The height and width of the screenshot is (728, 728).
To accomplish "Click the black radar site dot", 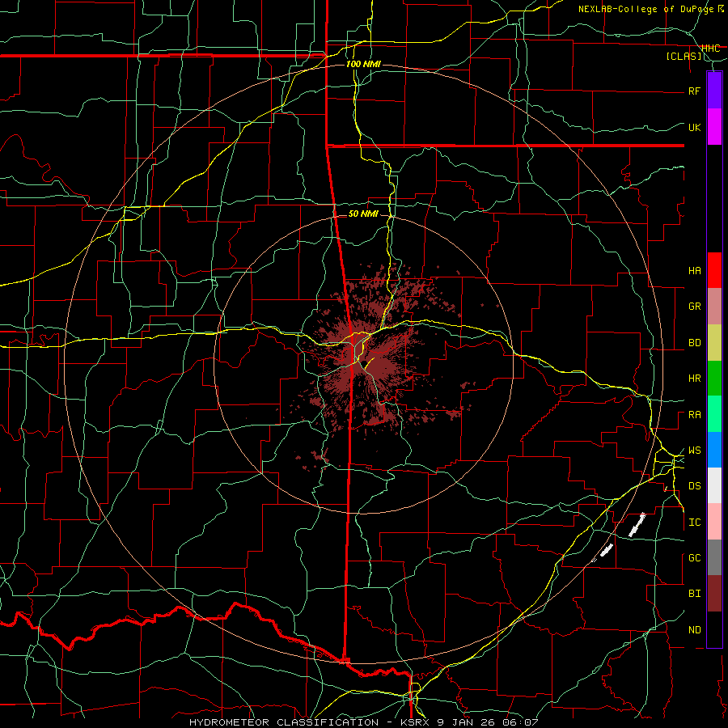I will coord(365,362).
